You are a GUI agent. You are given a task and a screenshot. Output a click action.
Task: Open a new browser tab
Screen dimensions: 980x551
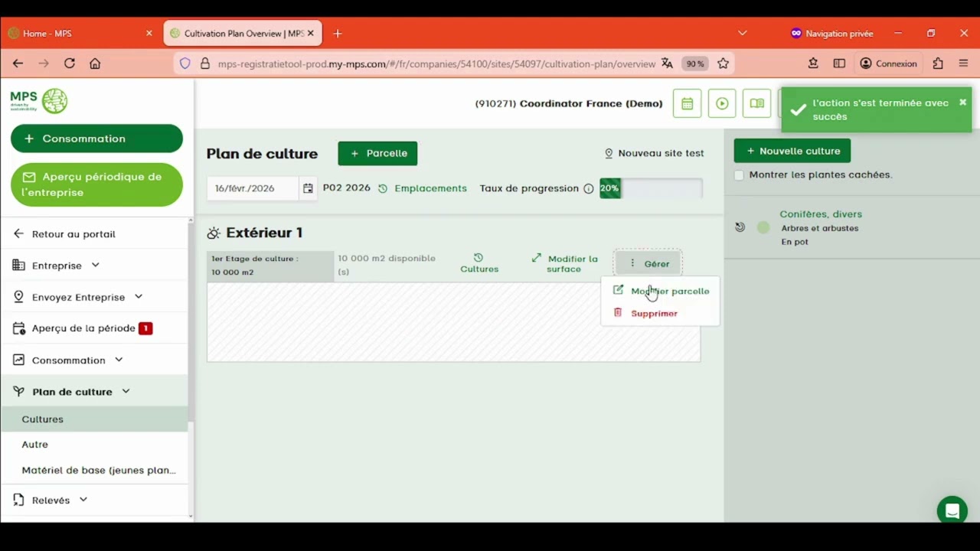click(x=338, y=34)
